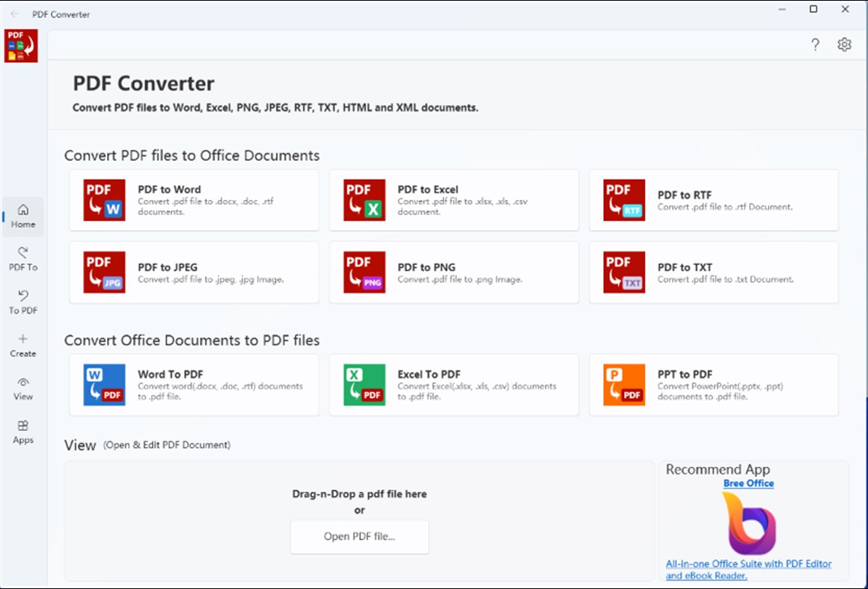Open the Apps sidebar section

coord(22,433)
